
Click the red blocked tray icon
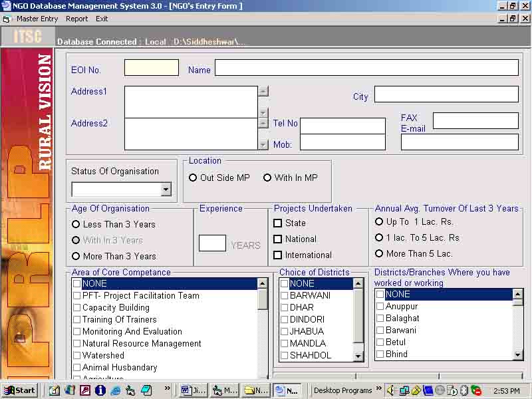tap(476, 390)
